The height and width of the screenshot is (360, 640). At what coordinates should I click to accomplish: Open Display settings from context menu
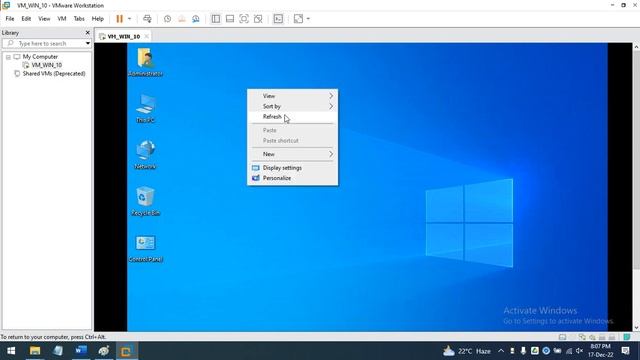point(292,168)
